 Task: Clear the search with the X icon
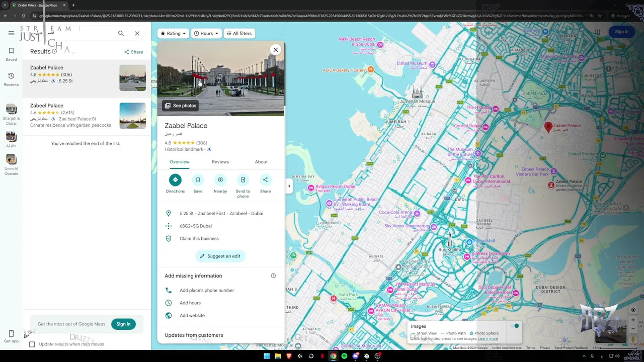[x=137, y=33]
